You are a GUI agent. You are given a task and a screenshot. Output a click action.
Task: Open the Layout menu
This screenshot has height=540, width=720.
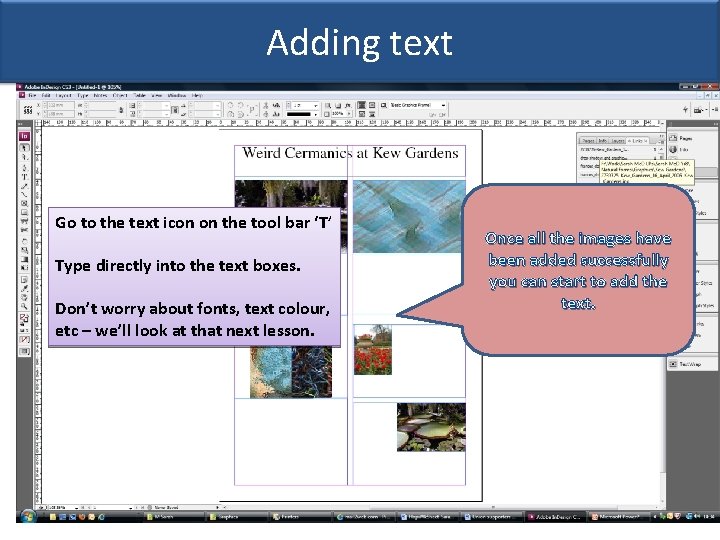point(63,96)
